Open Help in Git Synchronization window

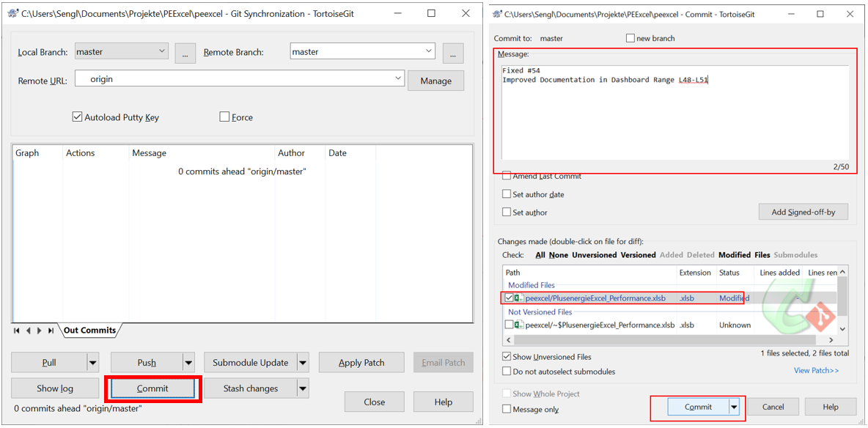click(444, 402)
